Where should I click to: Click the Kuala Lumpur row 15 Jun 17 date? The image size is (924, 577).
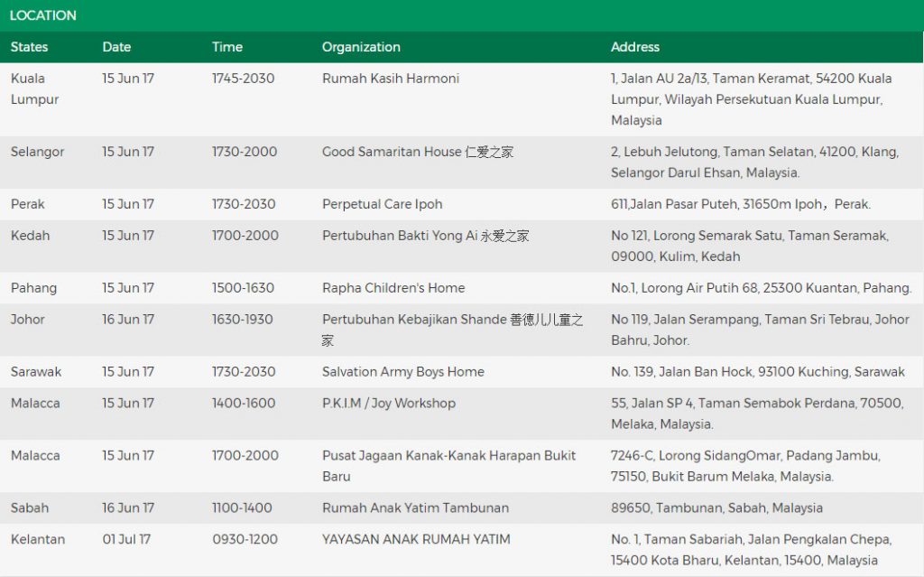pos(128,79)
